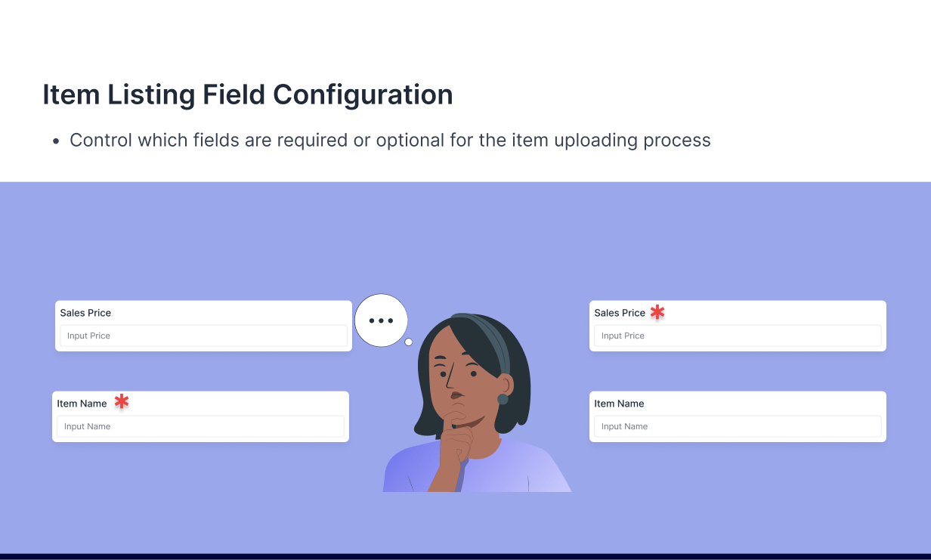Click the Sales Price label marked with asterisk
Image resolution: width=931 pixels, height=560 pixels.
click(x=620, y=313)
